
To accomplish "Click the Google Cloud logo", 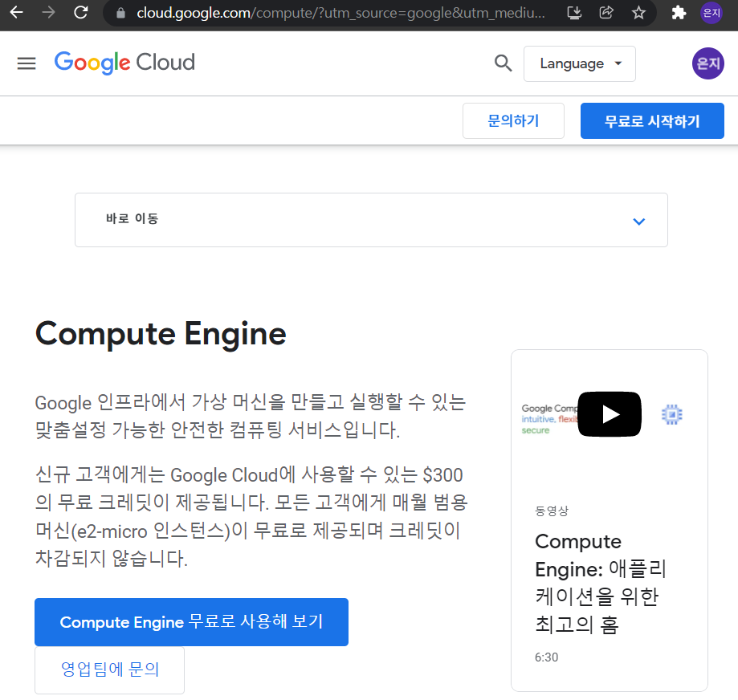I will pyautogui.click(x=124, y=63).
